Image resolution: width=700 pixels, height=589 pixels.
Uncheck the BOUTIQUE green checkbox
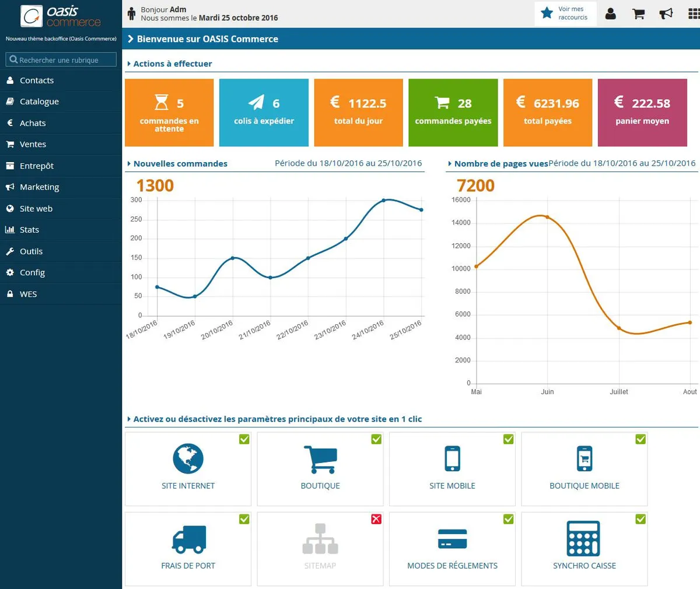pos(376,439)
